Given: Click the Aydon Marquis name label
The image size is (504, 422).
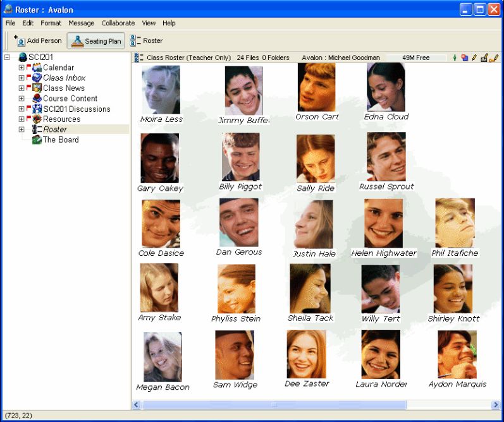Looking at the screenshot, I should [457, 384].
